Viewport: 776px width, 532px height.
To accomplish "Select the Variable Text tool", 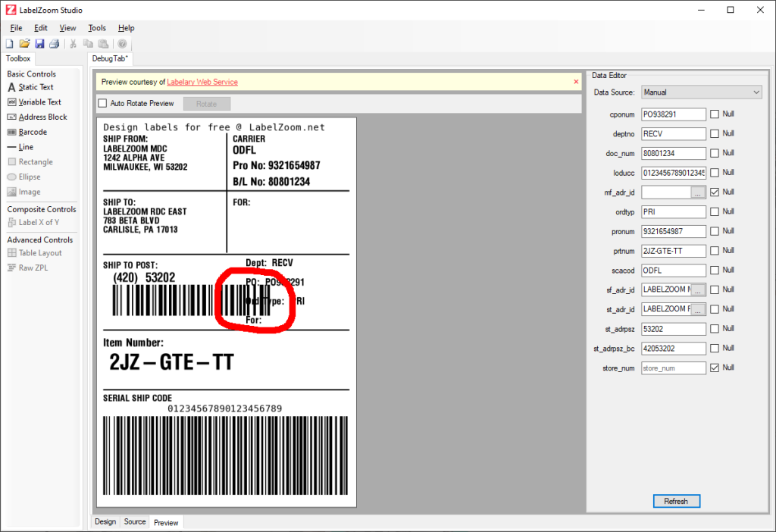I will tap(34, 102).
